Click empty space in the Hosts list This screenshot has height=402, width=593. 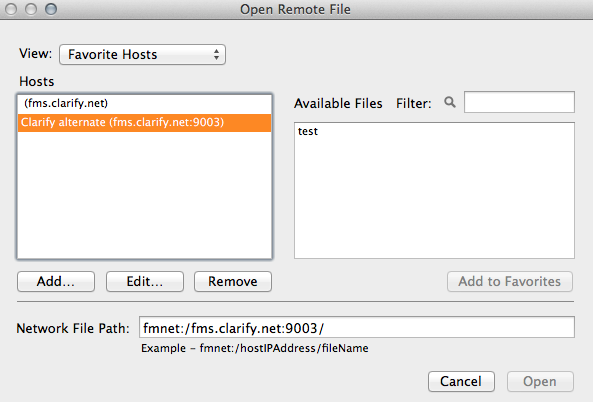(144, 195)
